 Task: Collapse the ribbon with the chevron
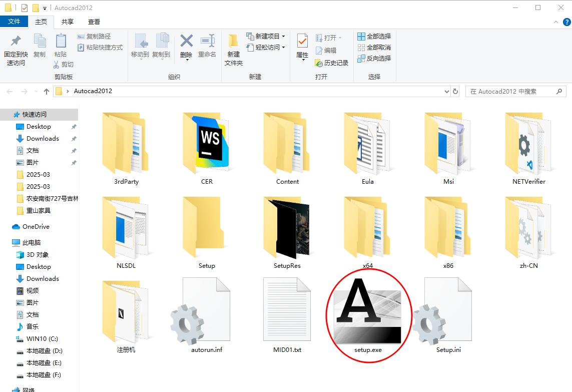[x=555, y=22]
